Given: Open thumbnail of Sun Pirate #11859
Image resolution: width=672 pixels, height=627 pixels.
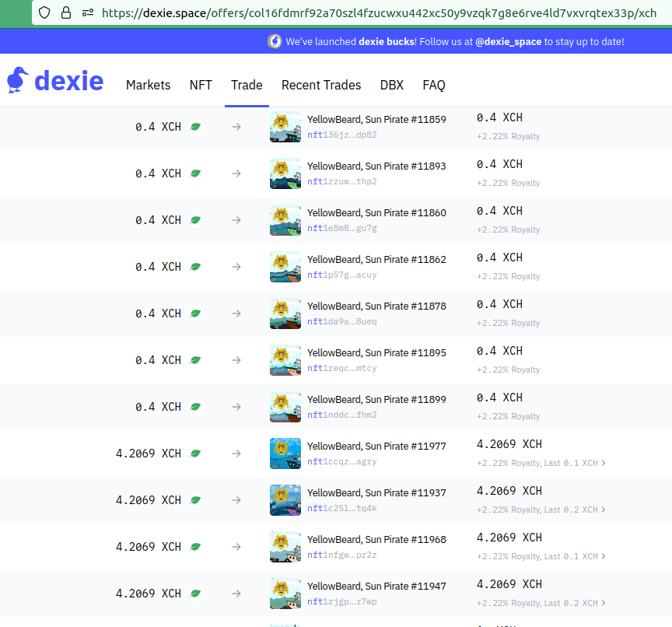Looking at the screenshot, I should coord(285,127).
